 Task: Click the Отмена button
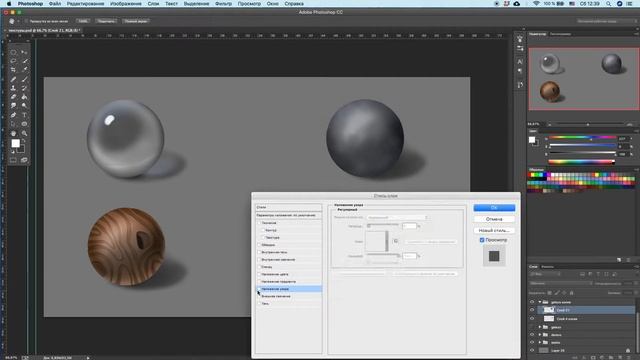[x=494, y=219]
